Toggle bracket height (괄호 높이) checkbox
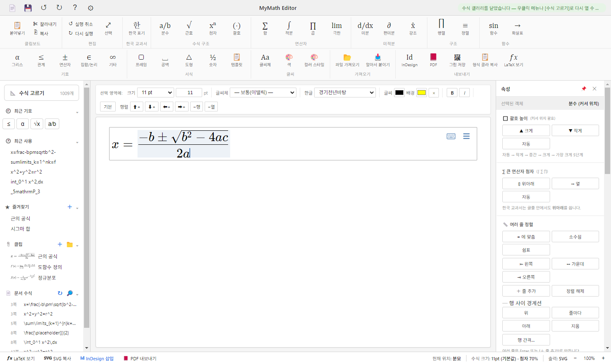This screenshot has width=611, height=364. (x=505, y=118)
